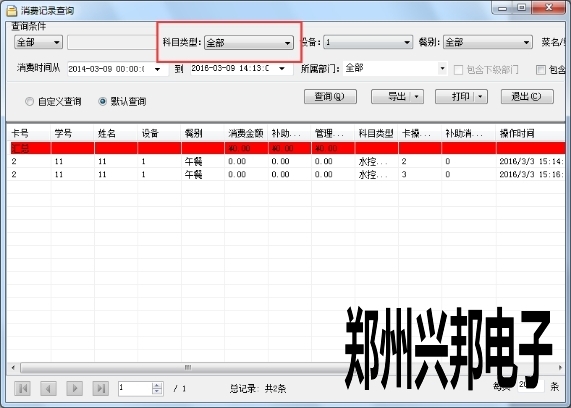Viewport: 571px width, 408px height.
Task: Toggle 包含下级部门 checkbox
Action: pyautogui.click(x=458, y=70)
